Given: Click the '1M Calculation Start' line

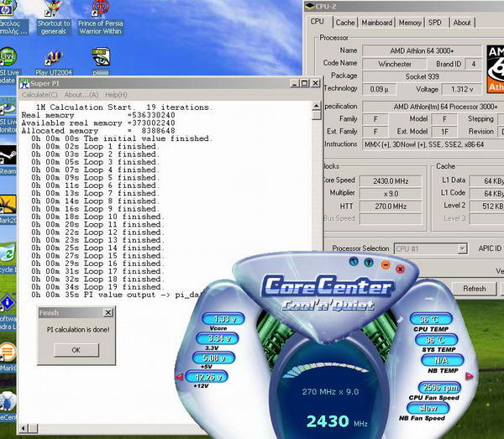Looking at the screenshot, I should click(123, 107).
